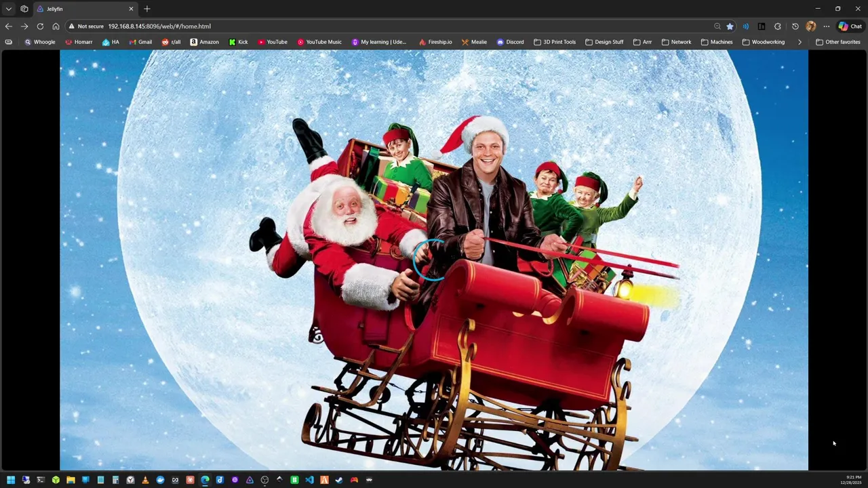Screen dimensions: 868x488
Task: Go to the browser home page
Action: point(56,26)
